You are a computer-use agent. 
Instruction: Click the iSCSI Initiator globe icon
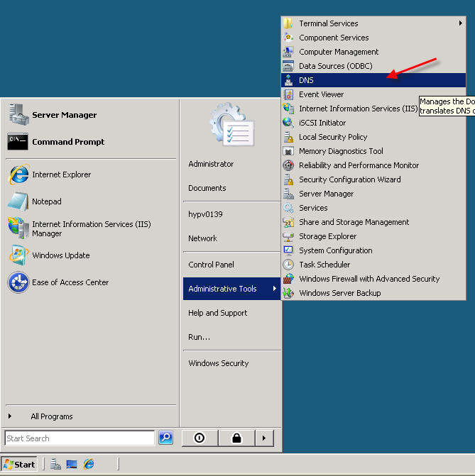tap(288, 123)
